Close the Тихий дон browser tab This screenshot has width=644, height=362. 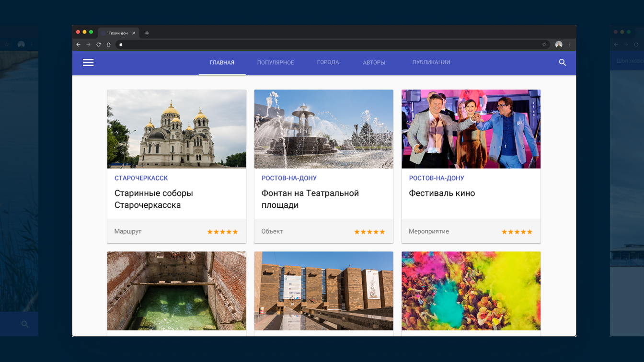pyautogui.click(x=134, y=33)
